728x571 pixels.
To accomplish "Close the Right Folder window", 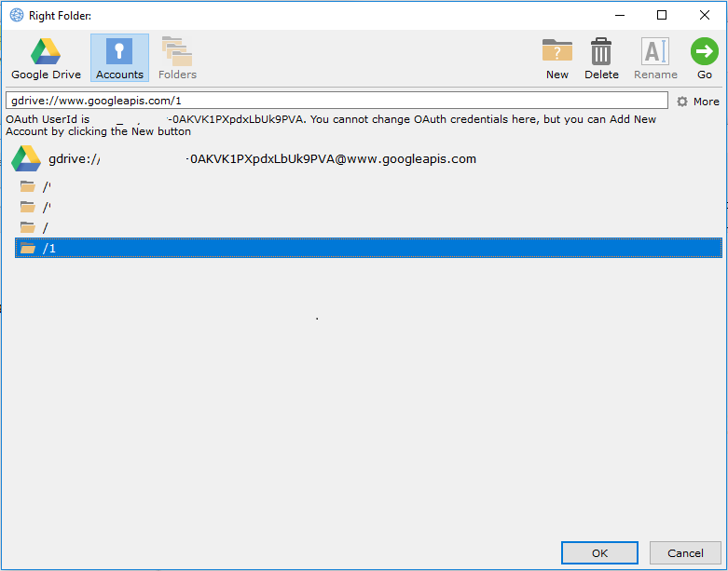I will click(705, 15).
